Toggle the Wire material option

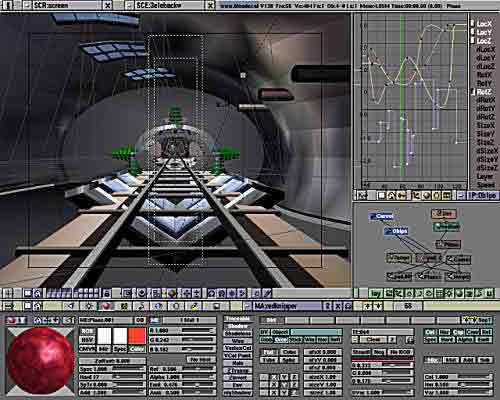click(237, 341)
